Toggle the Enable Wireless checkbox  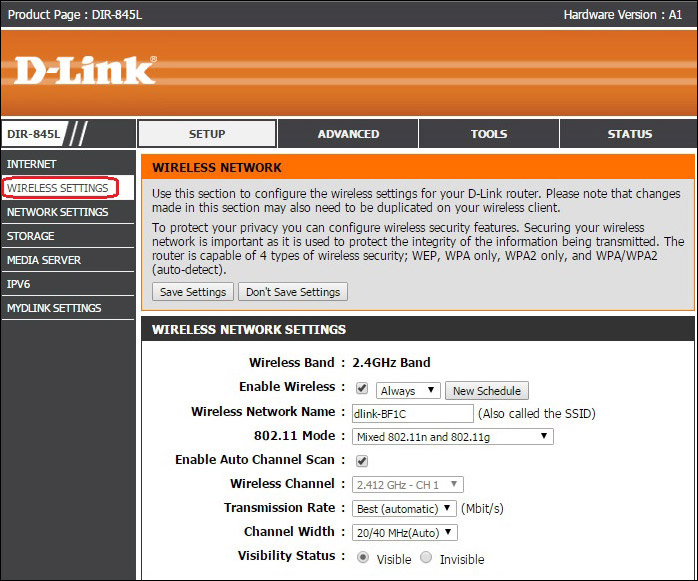coord(362,388)
